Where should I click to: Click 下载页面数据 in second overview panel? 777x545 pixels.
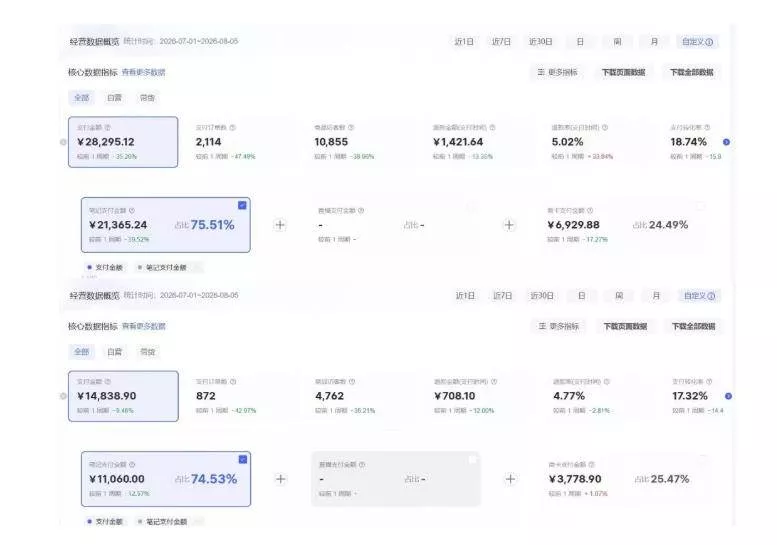(625, 327)
